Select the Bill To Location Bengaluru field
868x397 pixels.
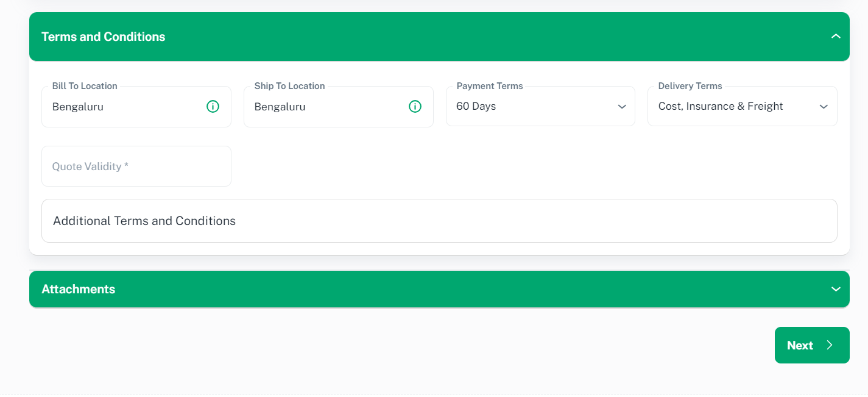(122, 107)
